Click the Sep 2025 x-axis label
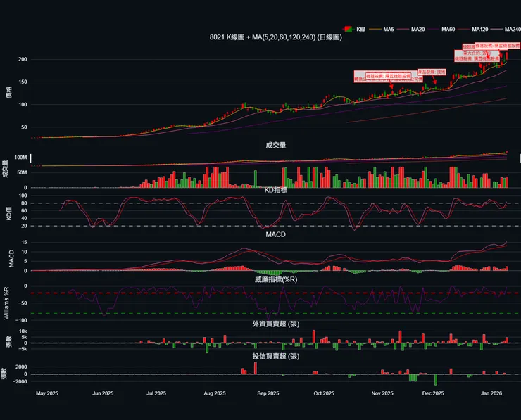The image size is (521, 420). (268, 393)
